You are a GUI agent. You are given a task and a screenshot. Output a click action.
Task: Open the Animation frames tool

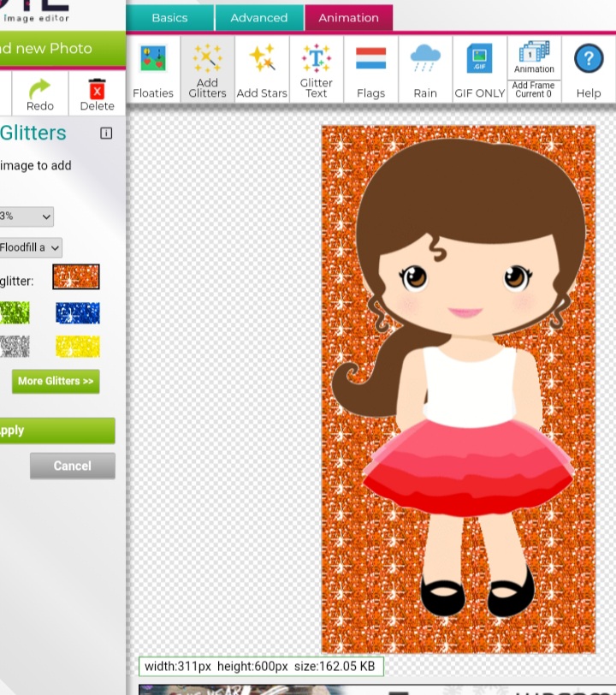click(x=534, y=58)
